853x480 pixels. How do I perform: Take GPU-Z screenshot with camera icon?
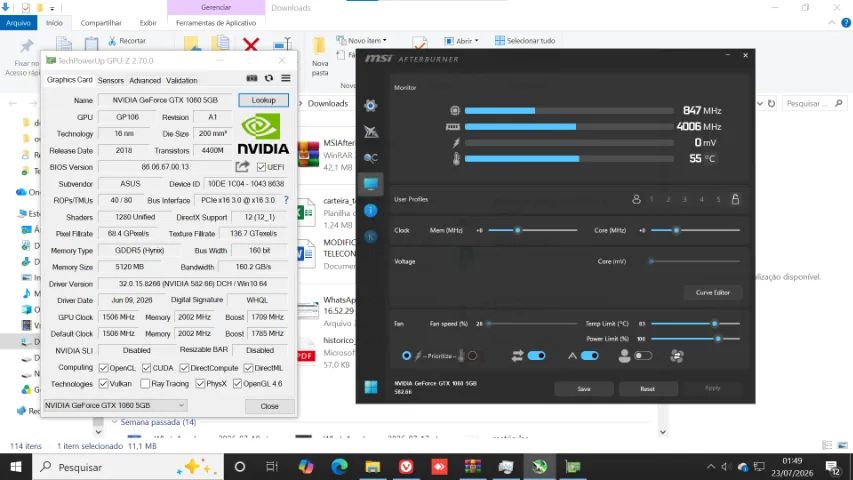[252, 78]
